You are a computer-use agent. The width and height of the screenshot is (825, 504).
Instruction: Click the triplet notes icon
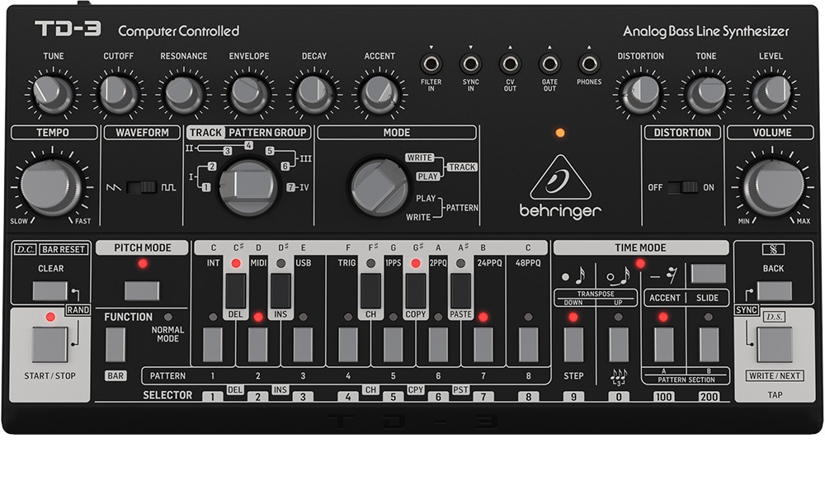tap(619, 376)
